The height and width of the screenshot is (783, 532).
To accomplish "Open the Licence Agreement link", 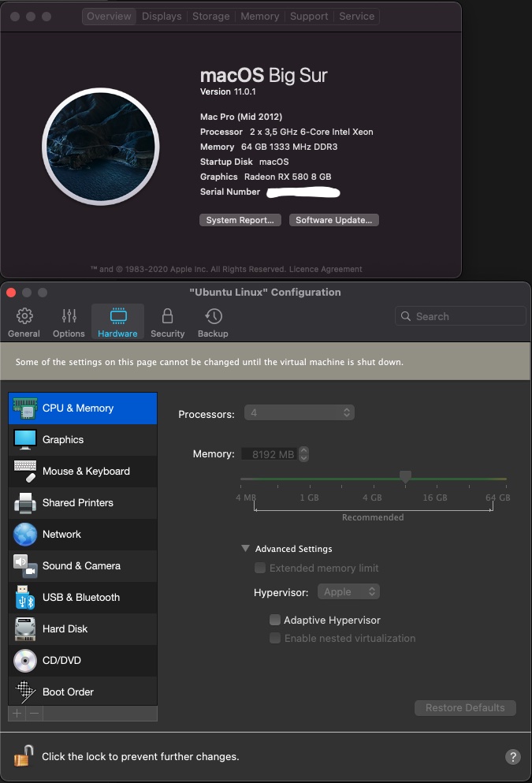I will (326, 269).
